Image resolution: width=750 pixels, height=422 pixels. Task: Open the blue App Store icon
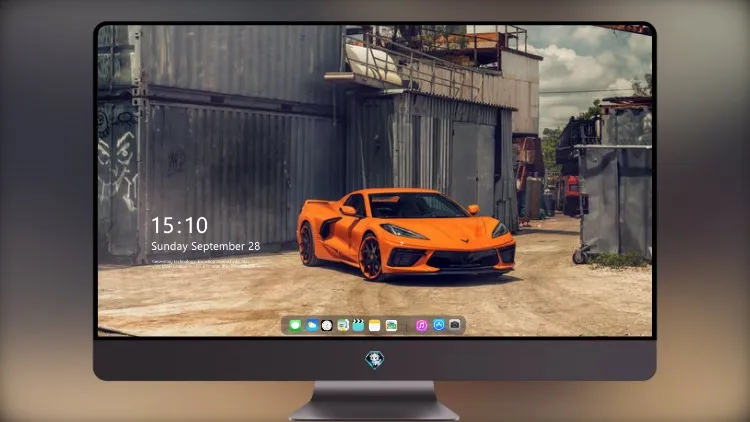(x=439, y=325)
